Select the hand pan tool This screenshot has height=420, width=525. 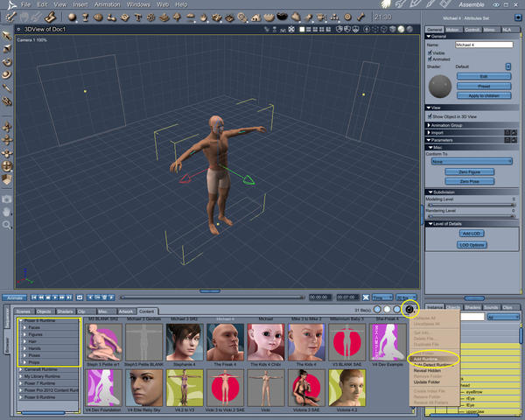(x=7, y=212)
